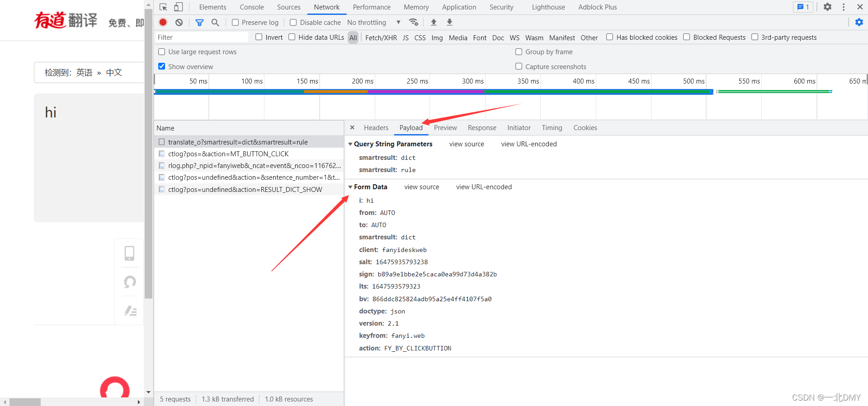This screenshot has height=406, width=868.
Task: Filter requests by Fetch/XHR
Action: (381, 38)
